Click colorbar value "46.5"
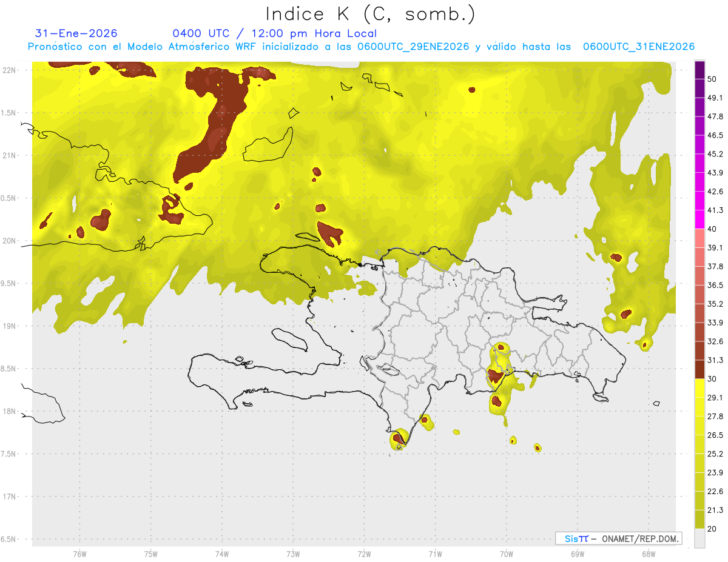 pyautogui.click(x=715, y=135)
